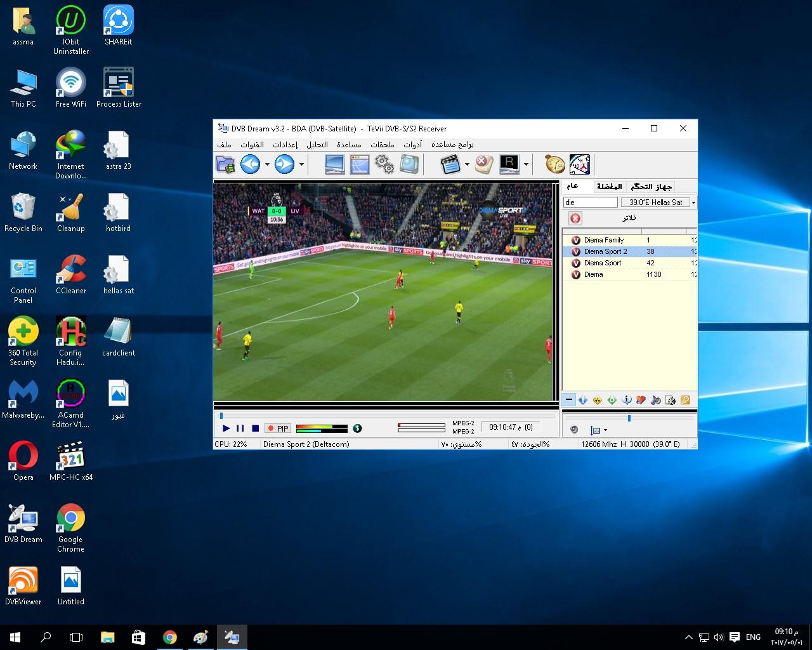
Task: Expand the clapperboard dropdown arrow
Action: click(467, 164)
